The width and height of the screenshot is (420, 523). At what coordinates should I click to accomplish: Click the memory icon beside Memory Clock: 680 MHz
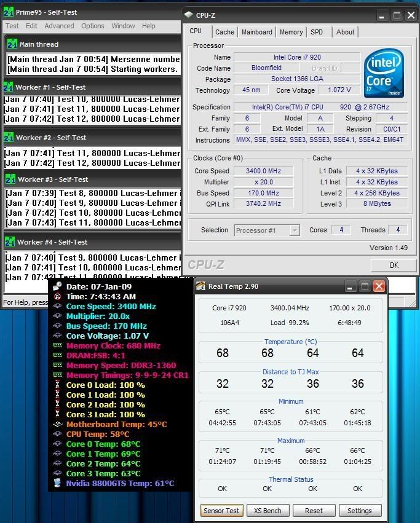tap(58, 345)
